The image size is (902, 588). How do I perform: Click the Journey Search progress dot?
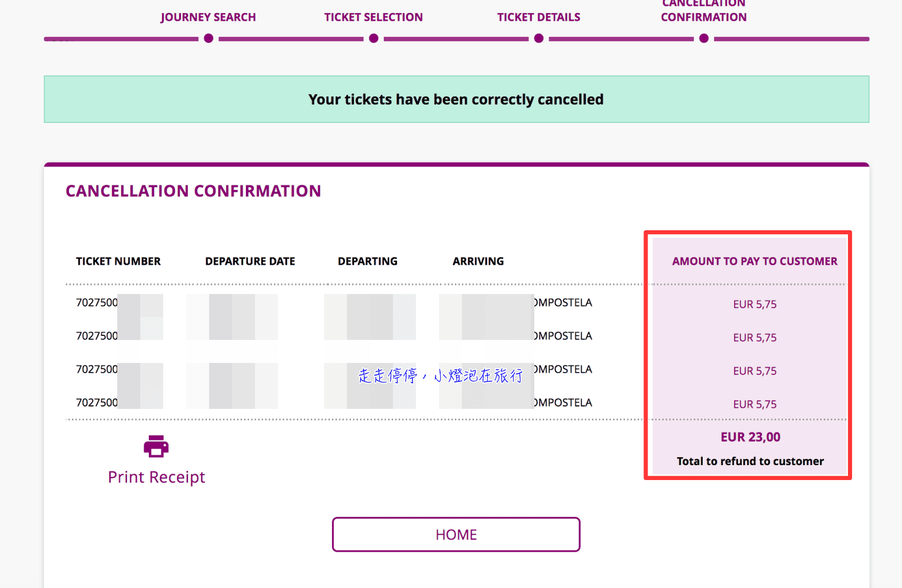point(209,38)
